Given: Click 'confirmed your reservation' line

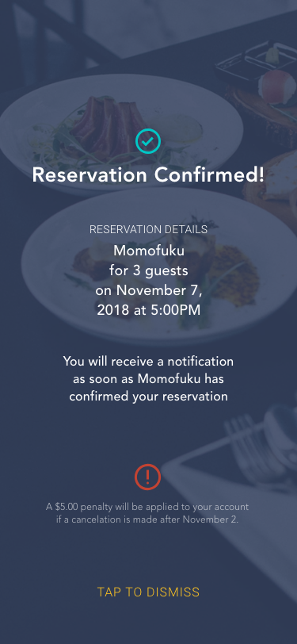Looking at the screenshot, I should (x=148, y=397).
